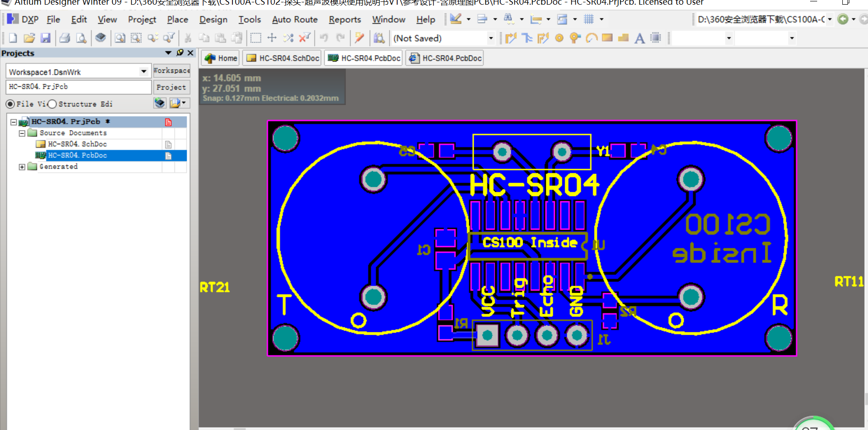
Task: Select objects inside area with dashed rectangle icon
Action: [256, 38]
